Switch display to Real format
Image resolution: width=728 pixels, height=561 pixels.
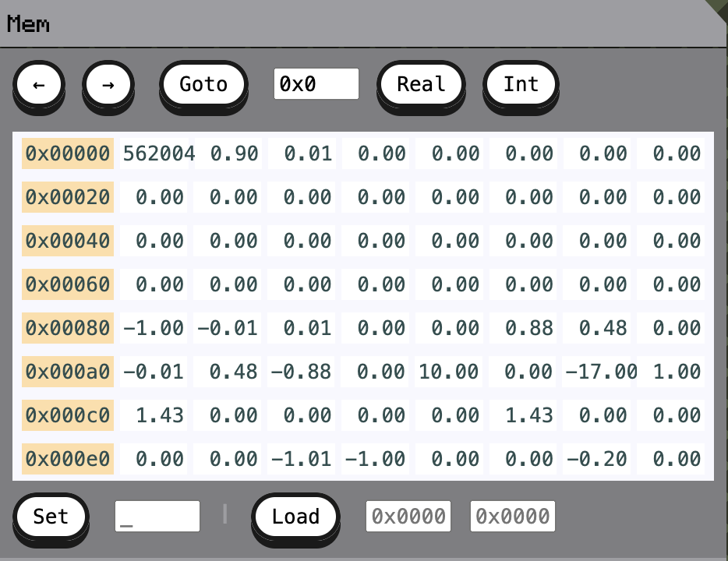pyautogui.click(x=421, y=84)
